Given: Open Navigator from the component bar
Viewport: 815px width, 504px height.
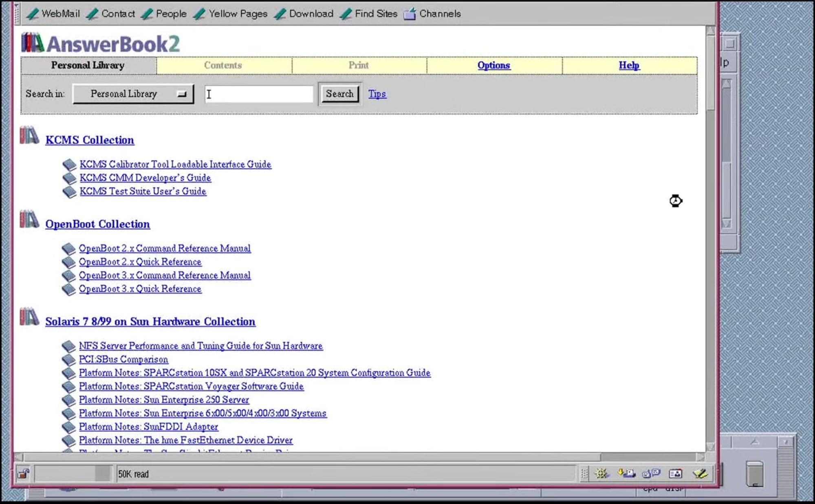Looking at the screenshot, I should click(601, 473).
